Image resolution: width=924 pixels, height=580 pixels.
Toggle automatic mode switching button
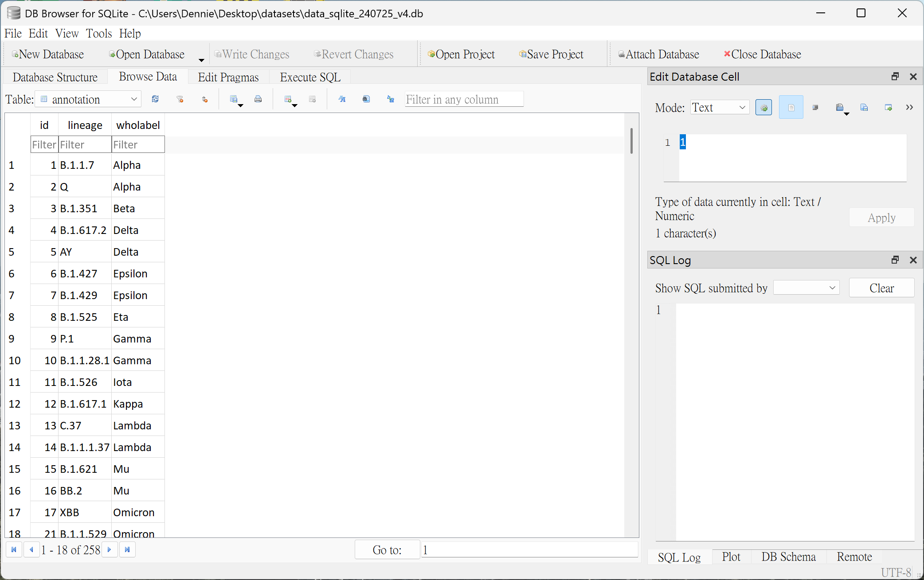tap(763, 108)
